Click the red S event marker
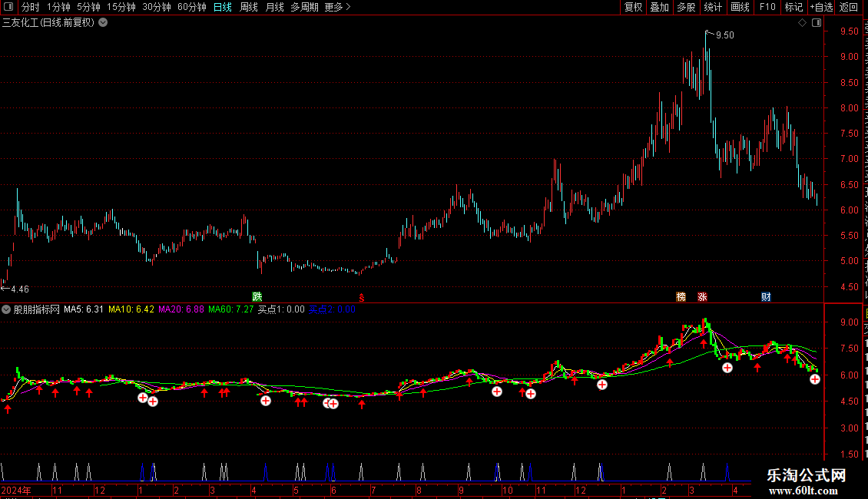The width and height of the screenshot is (868, 499). (362, 298)
